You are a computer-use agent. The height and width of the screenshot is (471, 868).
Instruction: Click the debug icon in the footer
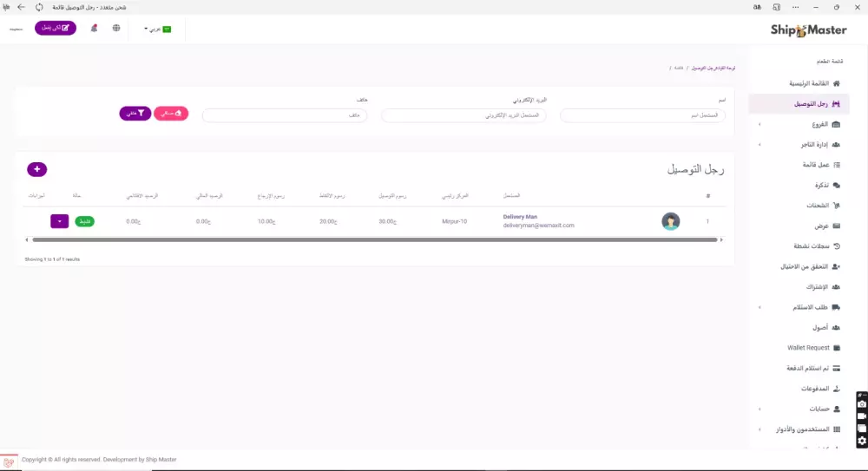(9, 461)
